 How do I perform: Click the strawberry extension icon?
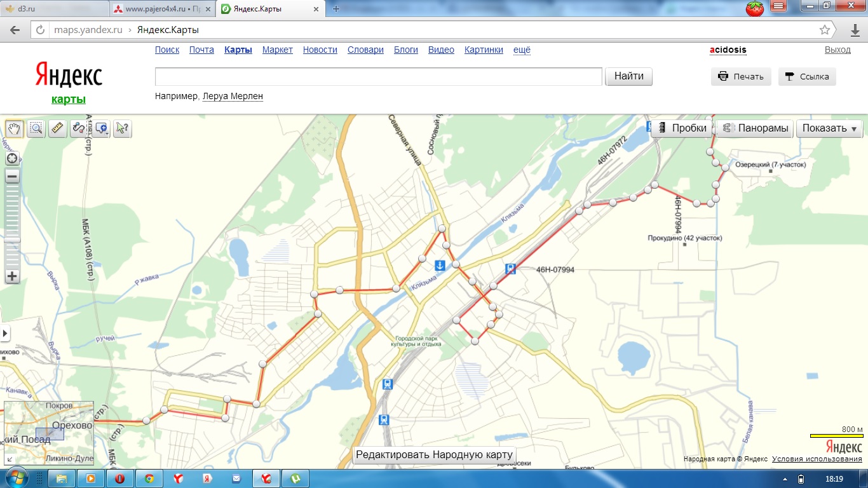point(754,8)
